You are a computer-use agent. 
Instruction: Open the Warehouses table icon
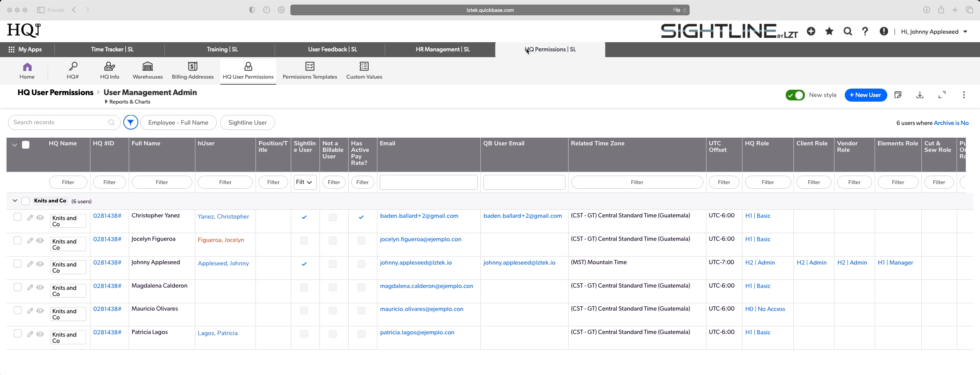(147, 71)
